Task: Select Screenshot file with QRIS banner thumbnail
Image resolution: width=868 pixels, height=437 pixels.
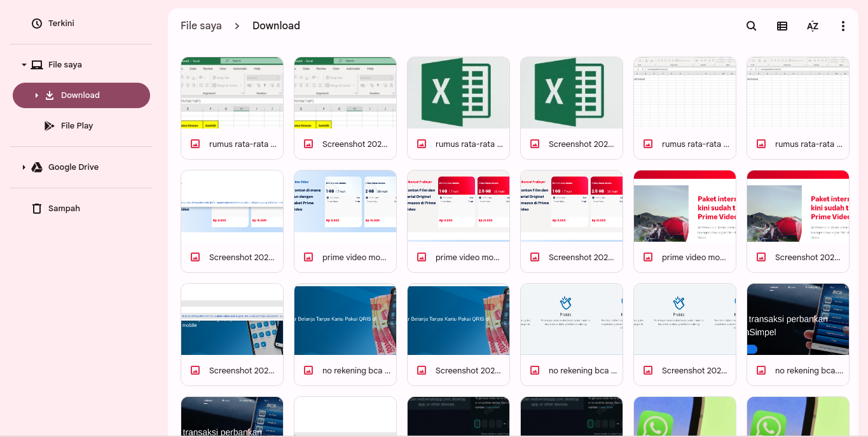Action: pyautogui.click(x=458, y=335)
